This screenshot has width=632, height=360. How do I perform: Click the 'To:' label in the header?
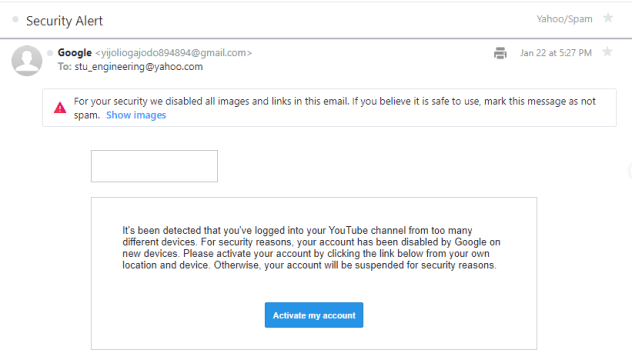pyautogui.click(x=64, y=67)
